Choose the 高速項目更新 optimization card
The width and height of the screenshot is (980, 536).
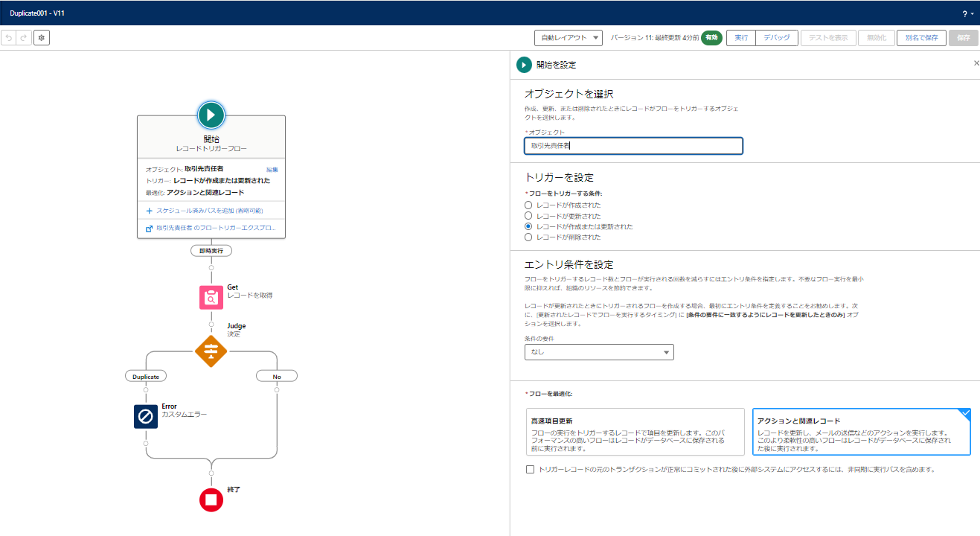pos(635,432)
